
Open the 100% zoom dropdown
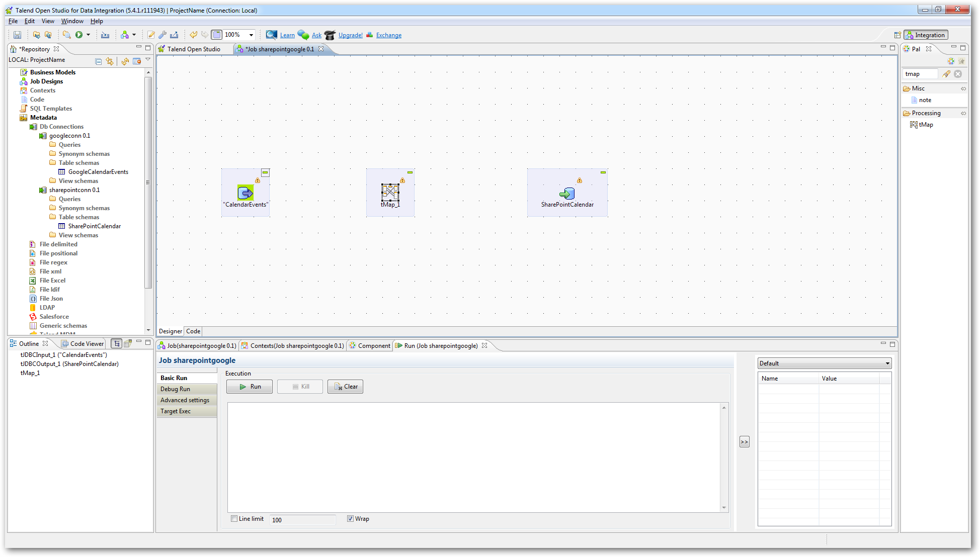(251, 35)
